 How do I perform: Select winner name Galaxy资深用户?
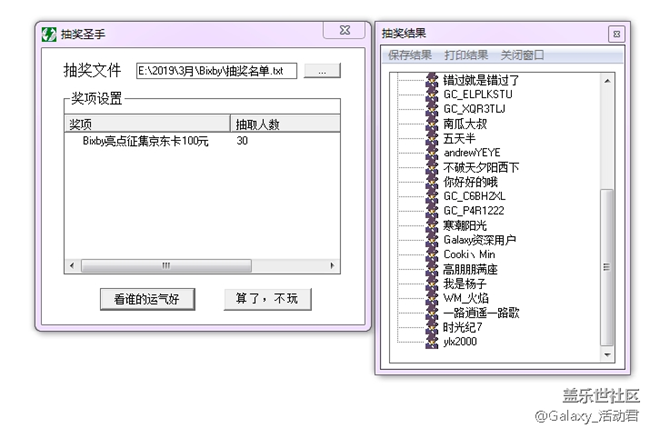480,240
